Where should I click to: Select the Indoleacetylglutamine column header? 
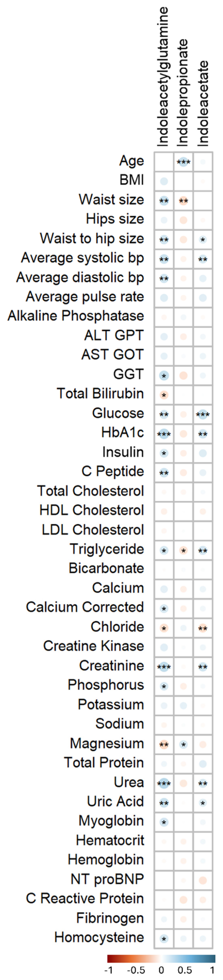coord(163,77)
